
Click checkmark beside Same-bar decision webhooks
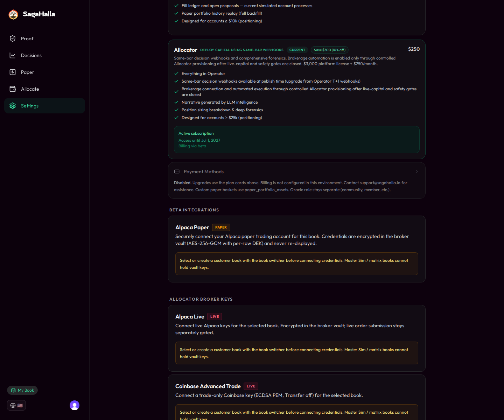[x=176, y=81]
